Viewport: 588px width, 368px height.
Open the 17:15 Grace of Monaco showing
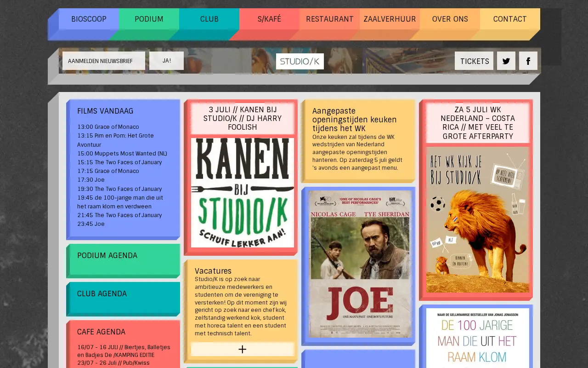(x=108, y=171)
